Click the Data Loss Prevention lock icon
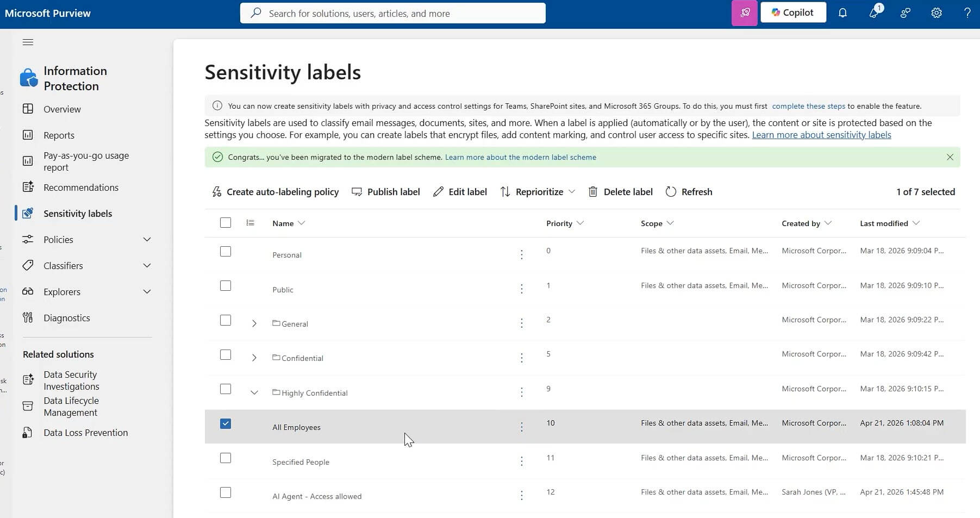The width and height of the screenshot is (980, 518). tap(27, 433)
